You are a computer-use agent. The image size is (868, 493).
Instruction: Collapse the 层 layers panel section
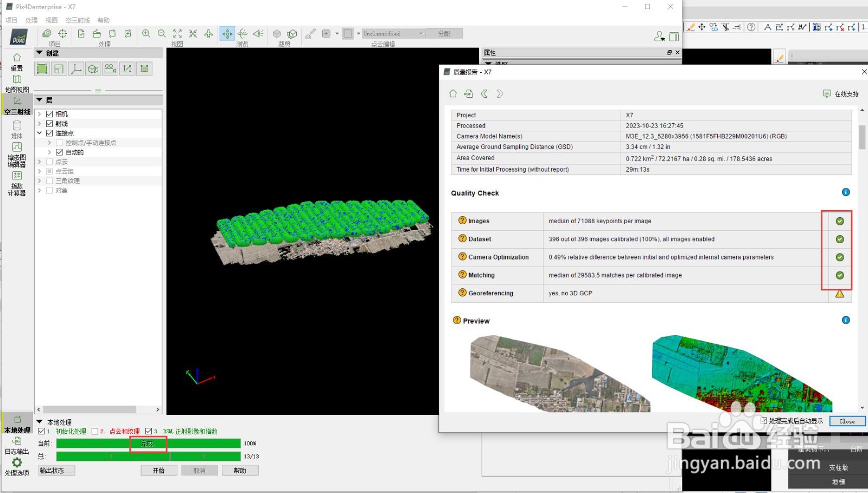[x=39, y=100]
